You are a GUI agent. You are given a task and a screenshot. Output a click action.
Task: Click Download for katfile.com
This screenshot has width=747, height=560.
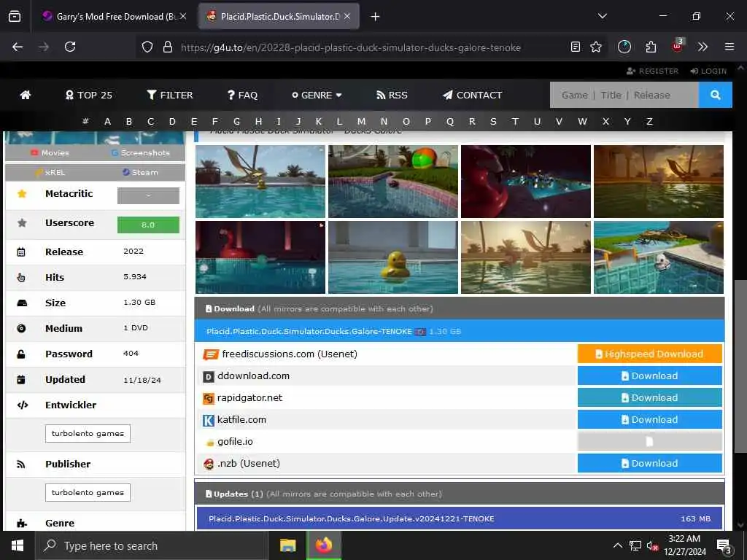pyautogui.click(x=650, y=419)
